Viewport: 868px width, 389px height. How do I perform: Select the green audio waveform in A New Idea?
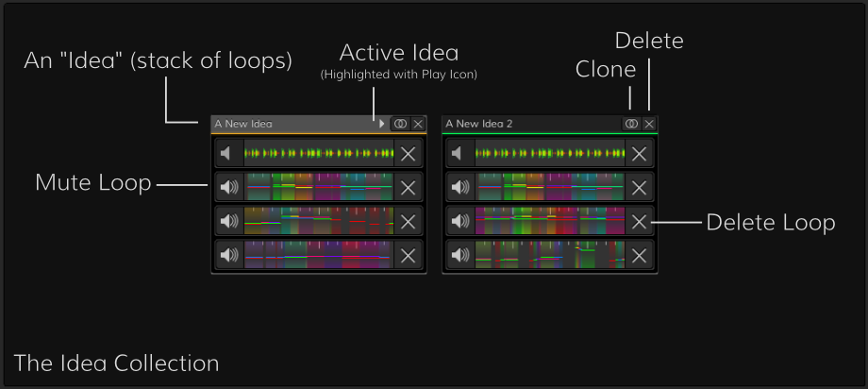tap(319, 154)
